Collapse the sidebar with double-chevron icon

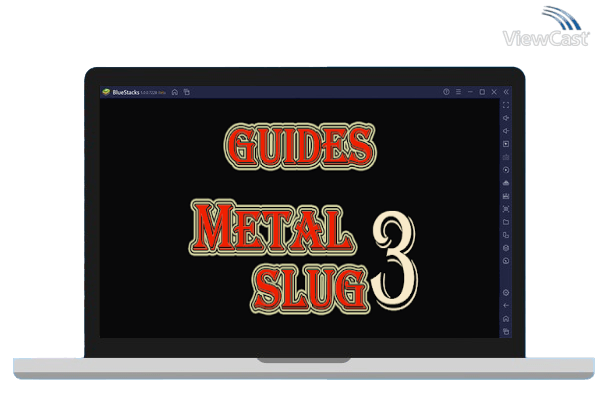point(506,92)
